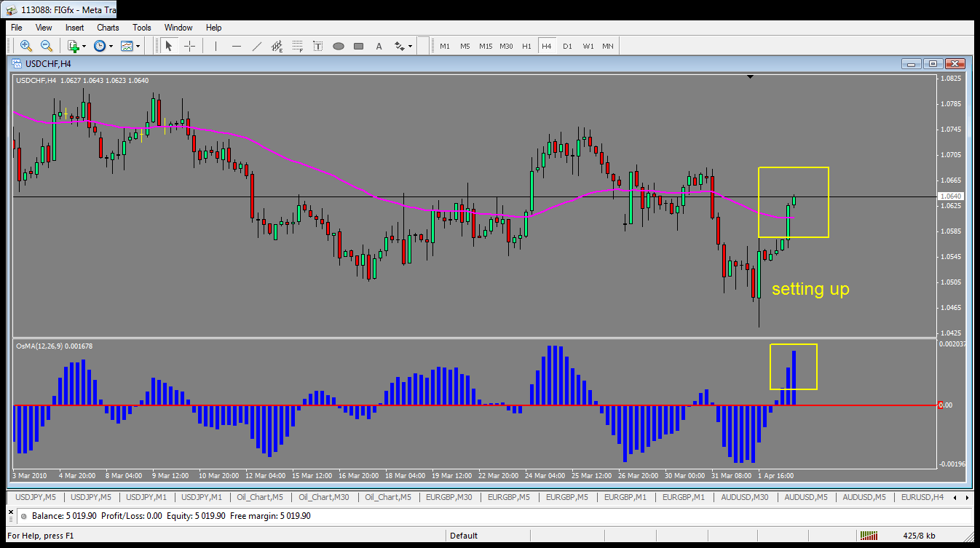Switch to the Oil_Chart,M30 chart tab
This screenshot has width=980, height=548.
tap(323, 497)
